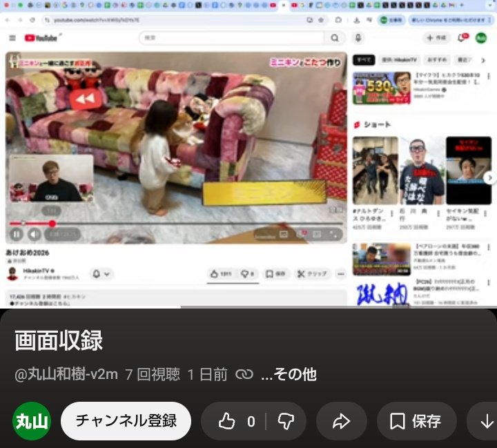Open the notifications bell in YouTube header
Viewport: 497px width, 448px height.
coord(462,38)
